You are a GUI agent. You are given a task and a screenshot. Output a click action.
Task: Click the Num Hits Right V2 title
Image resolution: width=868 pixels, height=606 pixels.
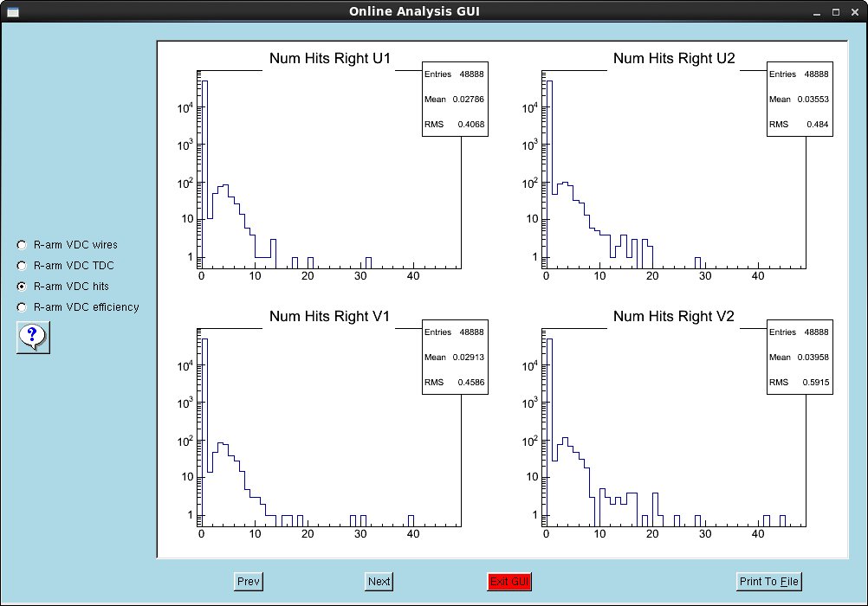674,317
